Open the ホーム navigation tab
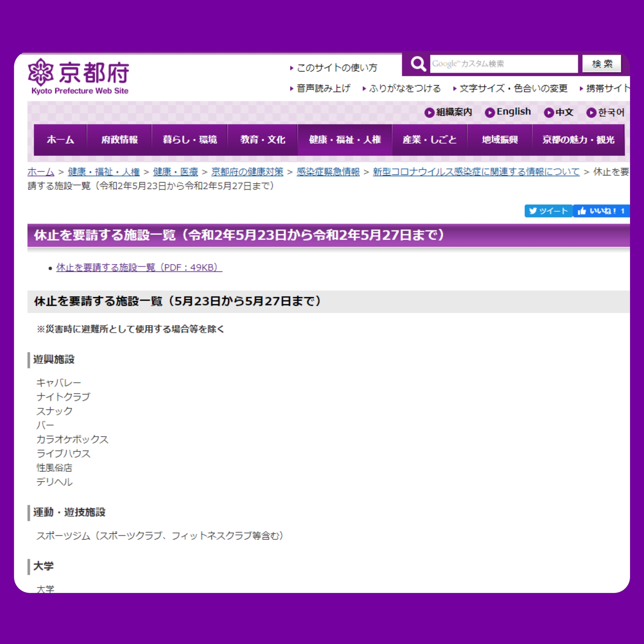The image size is (644, 644). pos(60,140)
